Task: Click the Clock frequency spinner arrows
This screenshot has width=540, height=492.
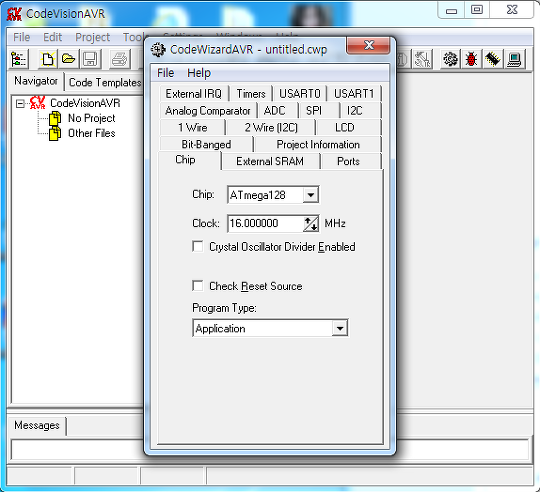Action: (x=311, y=223)
